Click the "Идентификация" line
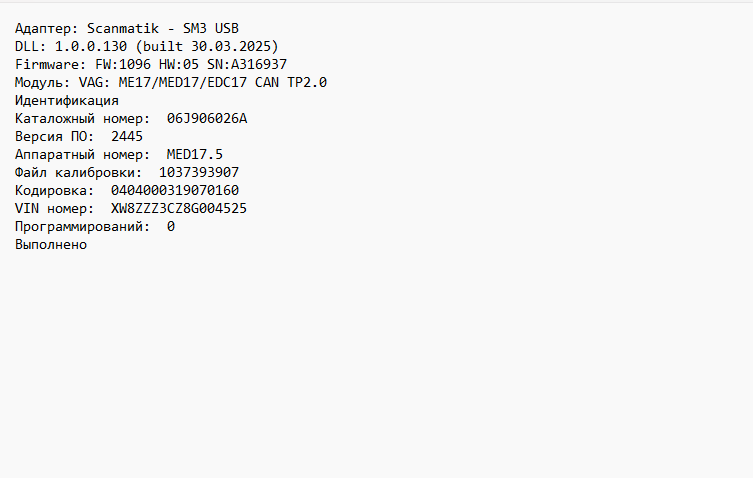 [x=67, y=100]
